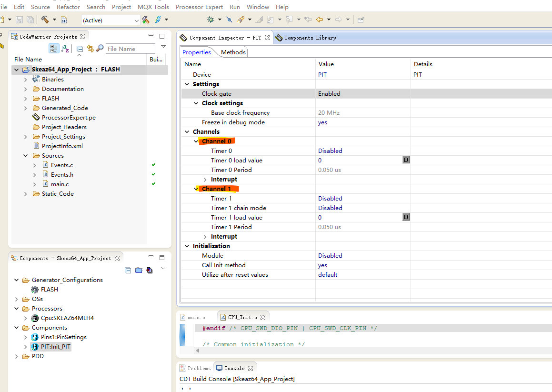This screenshot has width=552, height=392.
Task: Switch to the Methods tab
Action: pos(233,52)
